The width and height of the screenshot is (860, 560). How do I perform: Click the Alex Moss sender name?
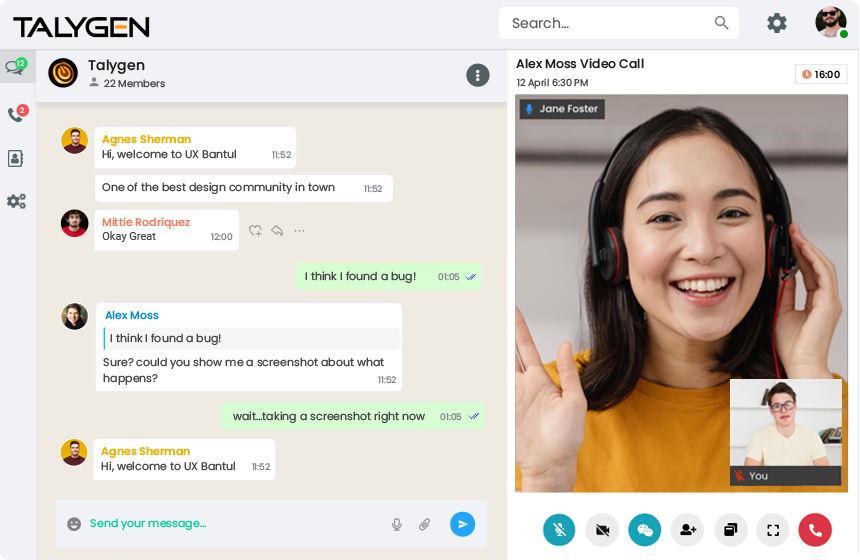pyautogui.click(x=132, y=315)
